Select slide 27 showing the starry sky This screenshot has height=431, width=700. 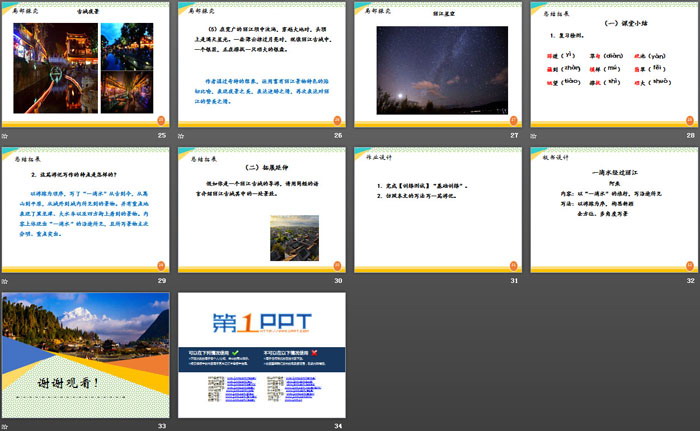[438, 65]
